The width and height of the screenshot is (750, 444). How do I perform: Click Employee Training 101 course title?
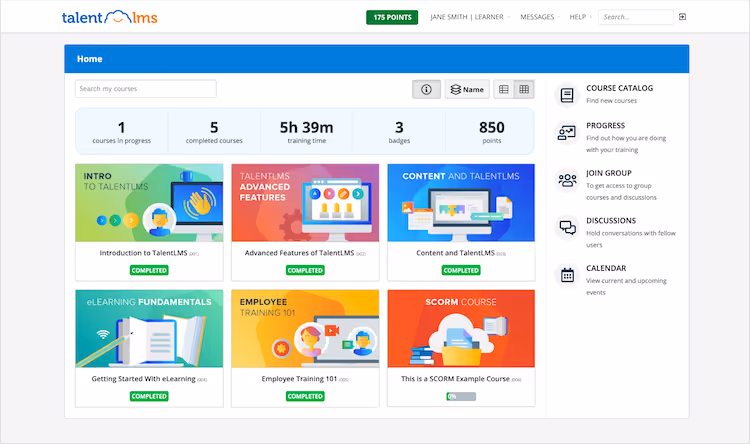pos(299,379)
